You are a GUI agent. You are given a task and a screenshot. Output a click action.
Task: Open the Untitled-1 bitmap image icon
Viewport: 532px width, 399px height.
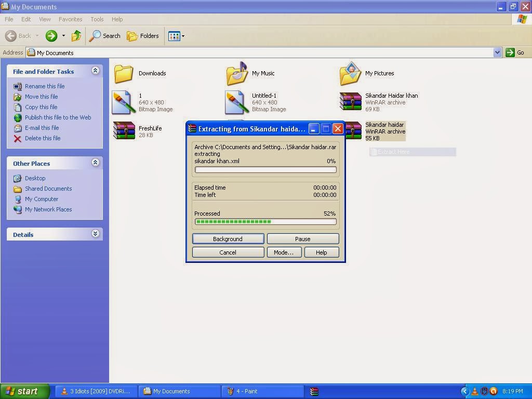[x=236, y=102]
